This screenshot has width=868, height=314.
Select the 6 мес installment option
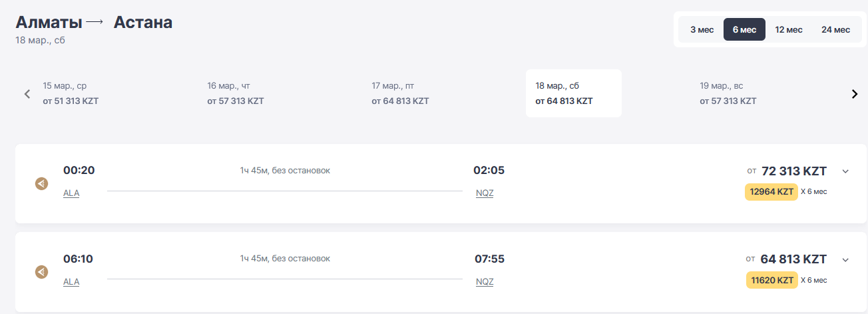pos(744,29)
